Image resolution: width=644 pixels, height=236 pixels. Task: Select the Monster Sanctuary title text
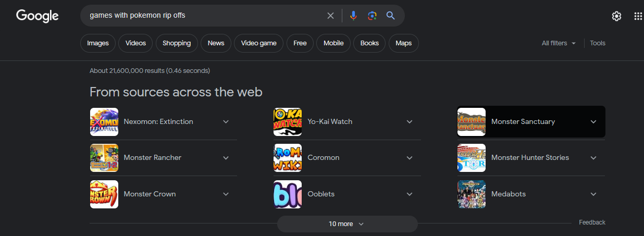523,122
